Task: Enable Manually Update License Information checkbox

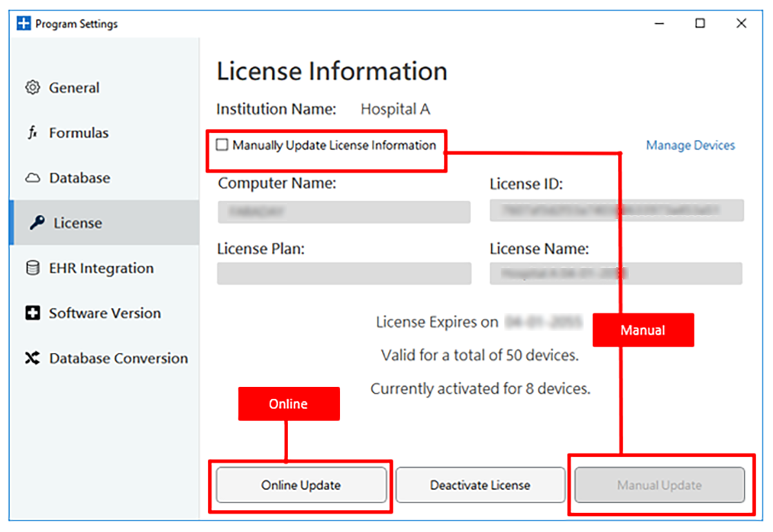Action: point(222,145)
